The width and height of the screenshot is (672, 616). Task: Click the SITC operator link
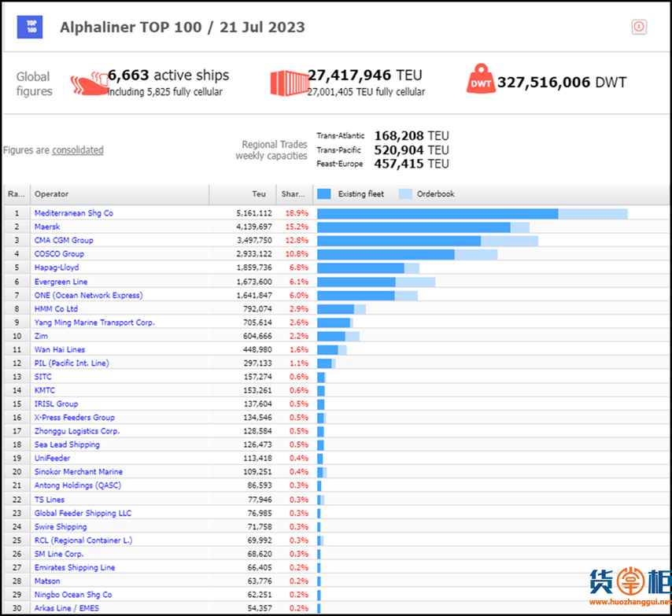tap(42, 377)
